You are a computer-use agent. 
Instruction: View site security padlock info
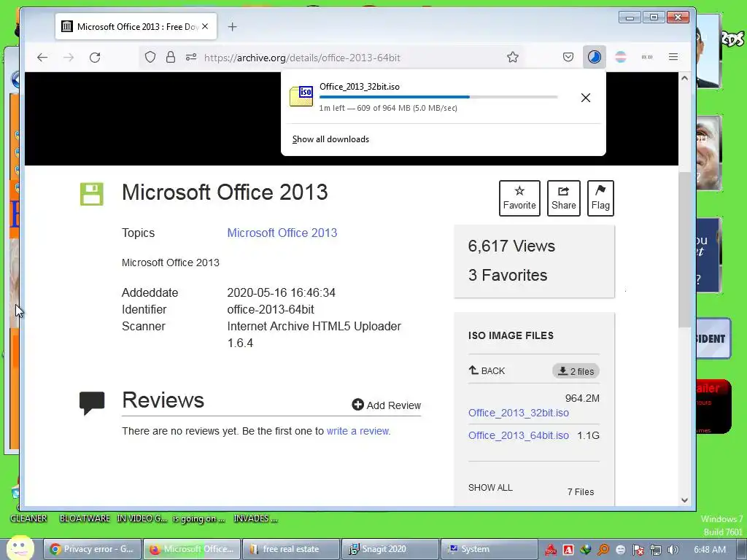(171, 58)
